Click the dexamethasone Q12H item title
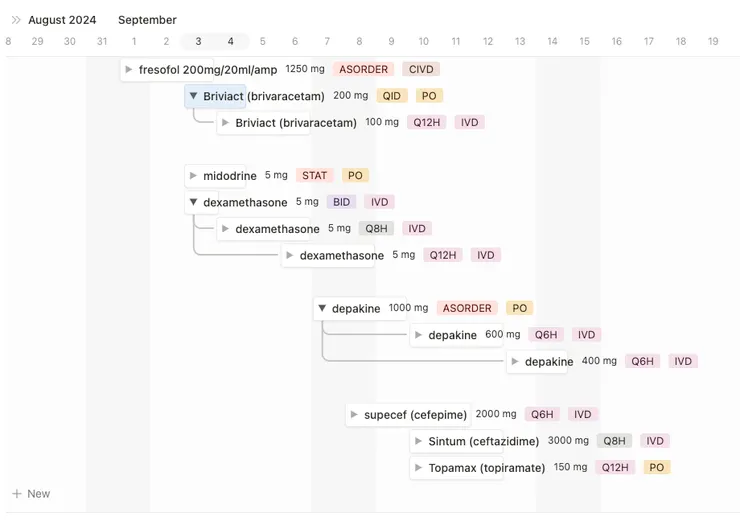This screenshot has height=532, width=740. (341, 256)
